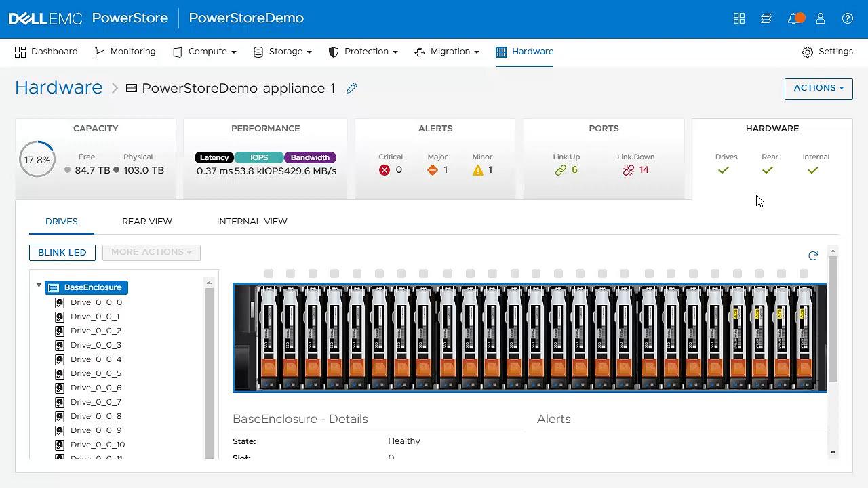The width and height of the screenshot is (868, 488).
Task: Click the Drives green checkmark status
Action: (x=724, y=170)
